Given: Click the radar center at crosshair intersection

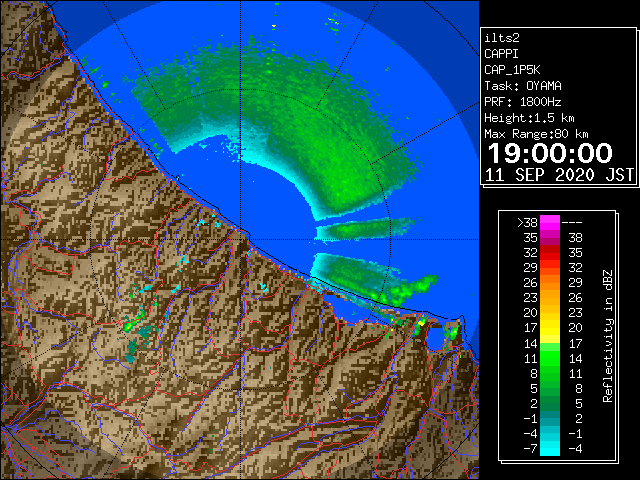Looking at the screenshot, I should [x=240, y=239].
